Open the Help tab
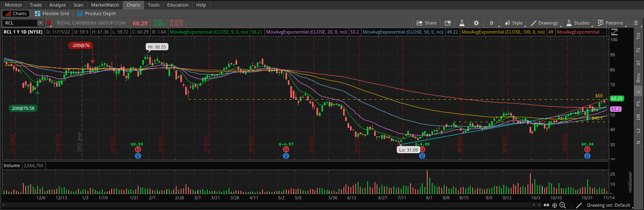 (201, 4)
